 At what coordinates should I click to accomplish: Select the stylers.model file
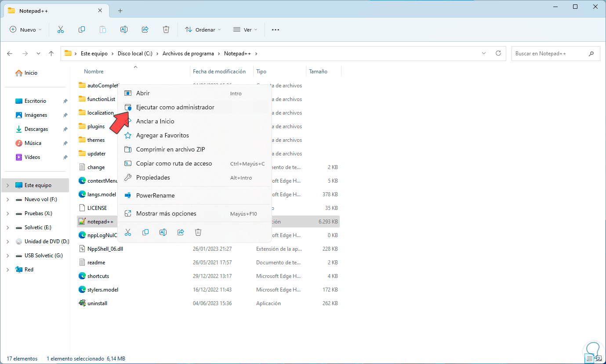(x=103, y=290)
